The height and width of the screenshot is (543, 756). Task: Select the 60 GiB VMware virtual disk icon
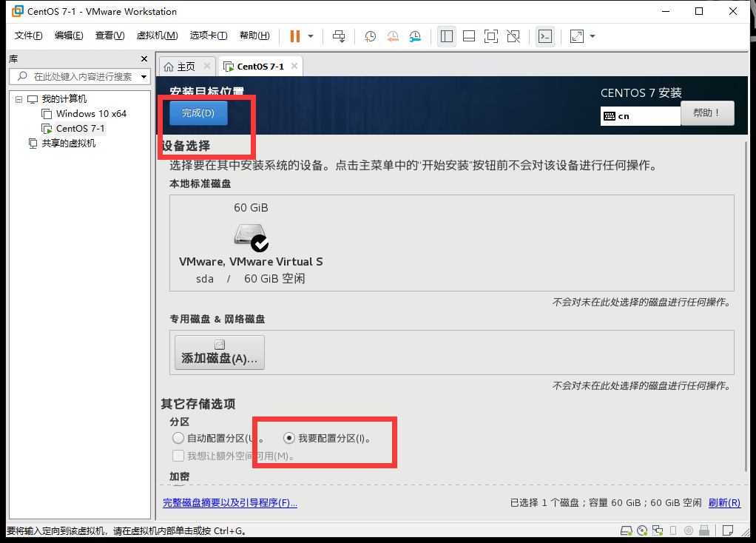pyautogui.click(x=251, y=237)
